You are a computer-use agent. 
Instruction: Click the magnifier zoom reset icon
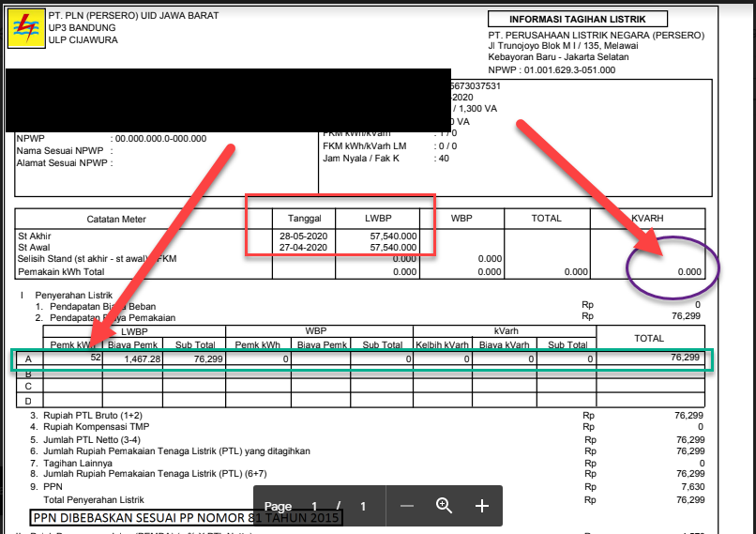click(444, 506)
